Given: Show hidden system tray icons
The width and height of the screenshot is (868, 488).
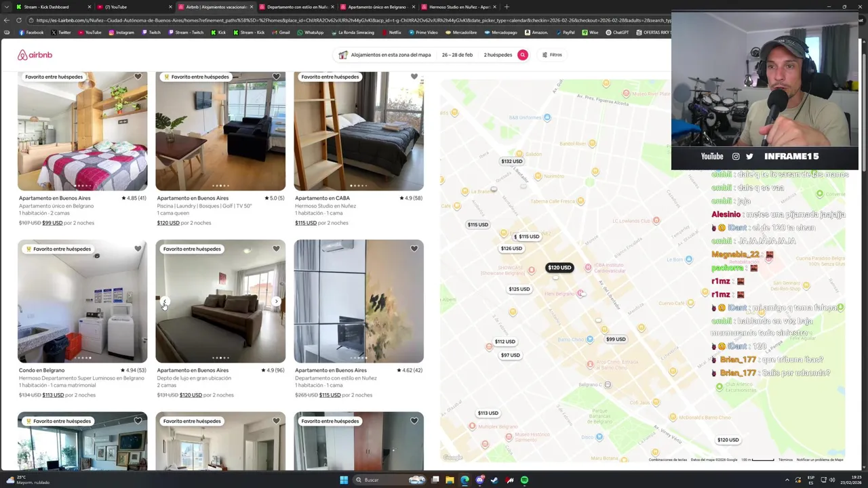Looking at the screenshot, I should pyautogui.click(x=787, y=480).
